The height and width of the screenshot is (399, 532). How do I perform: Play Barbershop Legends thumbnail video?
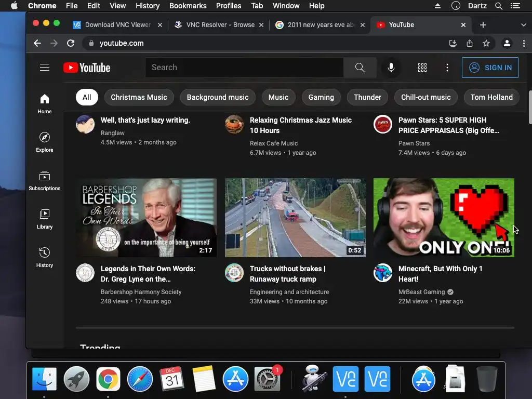tap(146, 218)
